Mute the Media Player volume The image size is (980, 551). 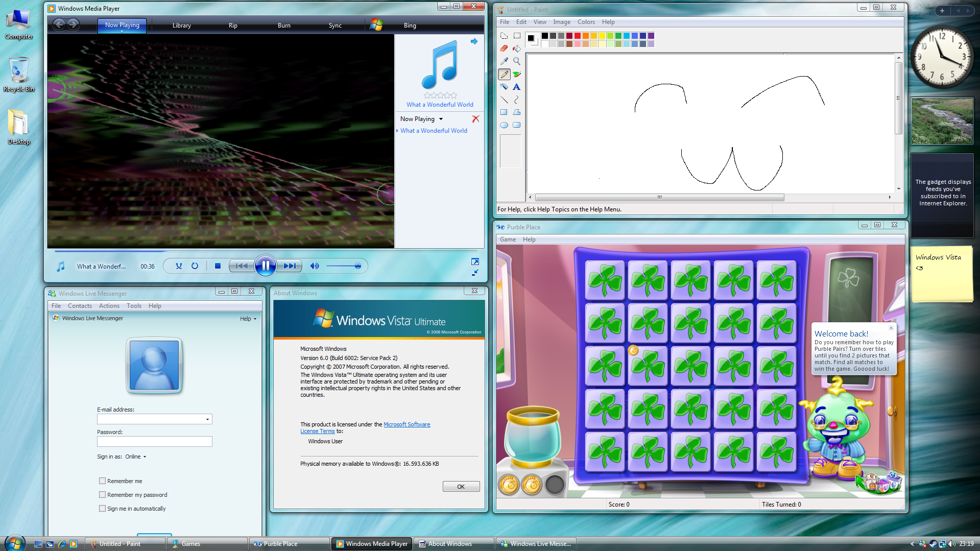click(315, 266)
